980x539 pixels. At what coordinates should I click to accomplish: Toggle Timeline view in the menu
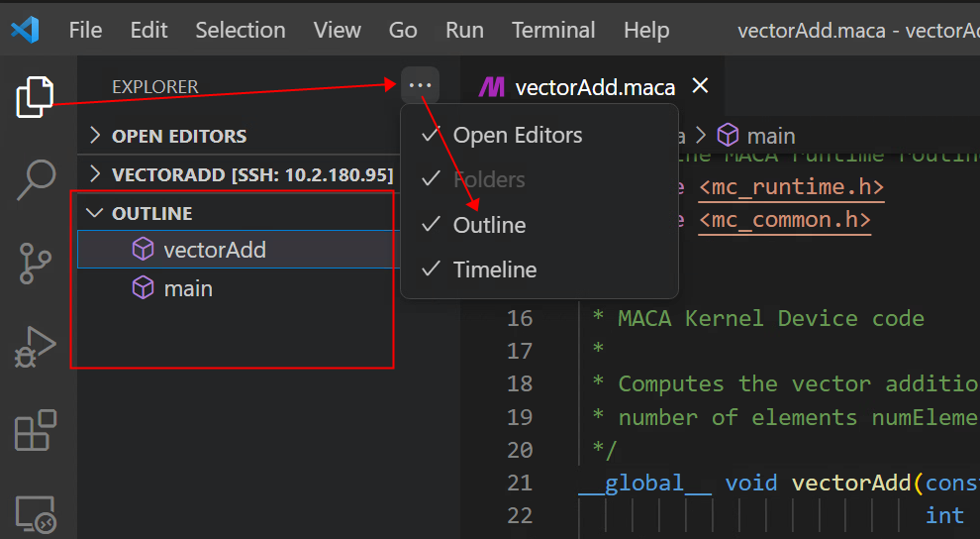coord(494,269)
